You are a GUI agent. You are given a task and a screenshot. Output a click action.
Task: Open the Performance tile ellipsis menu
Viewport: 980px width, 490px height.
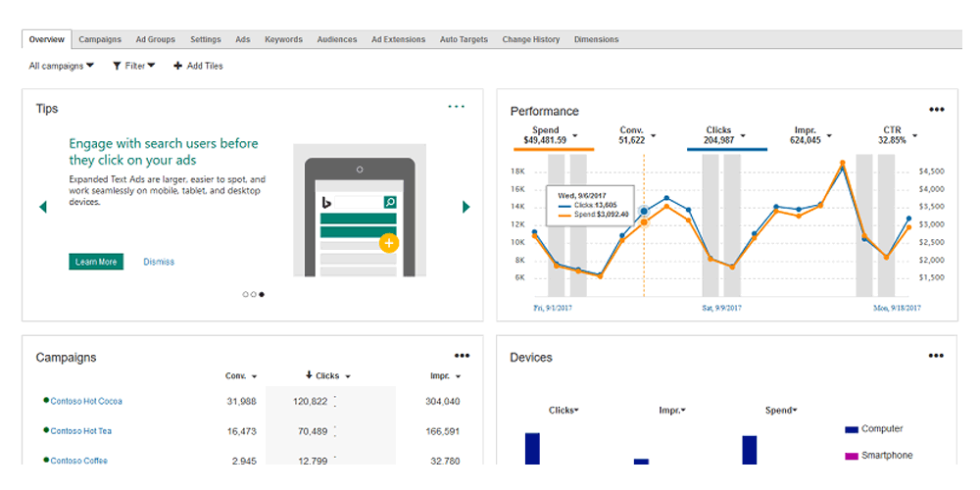point(936,110)
